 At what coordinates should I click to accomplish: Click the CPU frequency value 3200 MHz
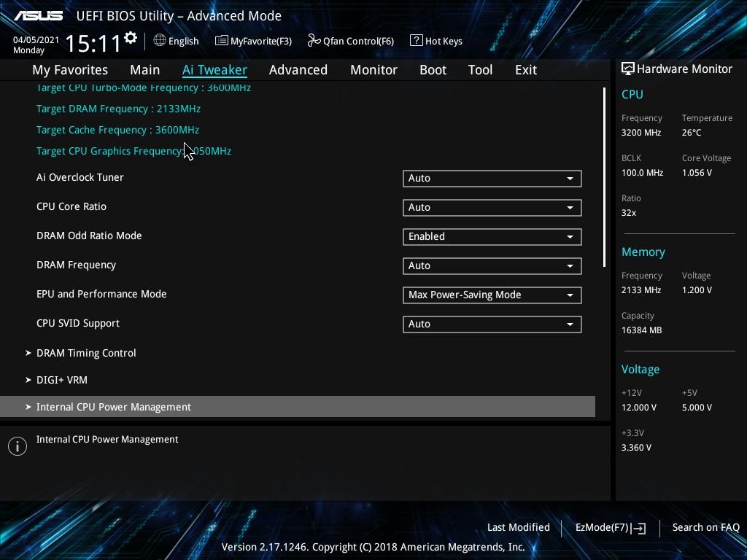[641, 133]
